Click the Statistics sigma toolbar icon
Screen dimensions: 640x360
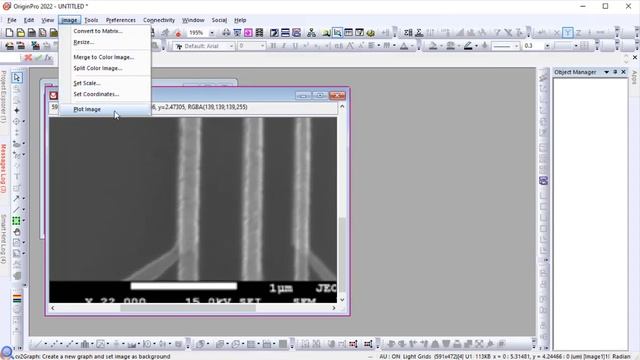[x=408, y=33]
